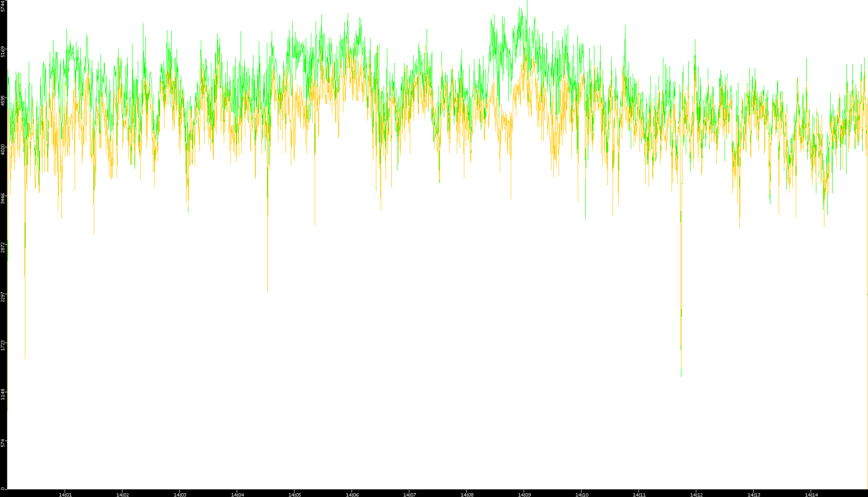Click the 14:05 time axis label
The width and height of the screenshot is (868, 497).
coord(295,495)
